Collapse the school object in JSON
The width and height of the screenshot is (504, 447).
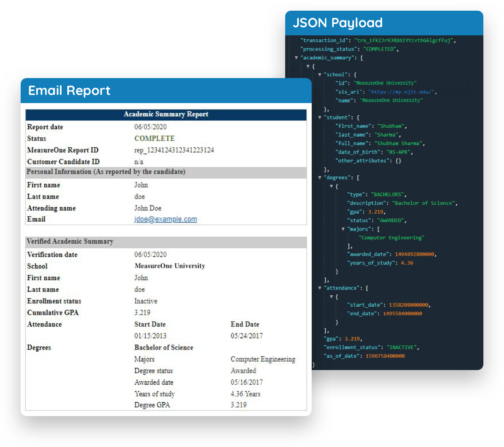(320, 74)
